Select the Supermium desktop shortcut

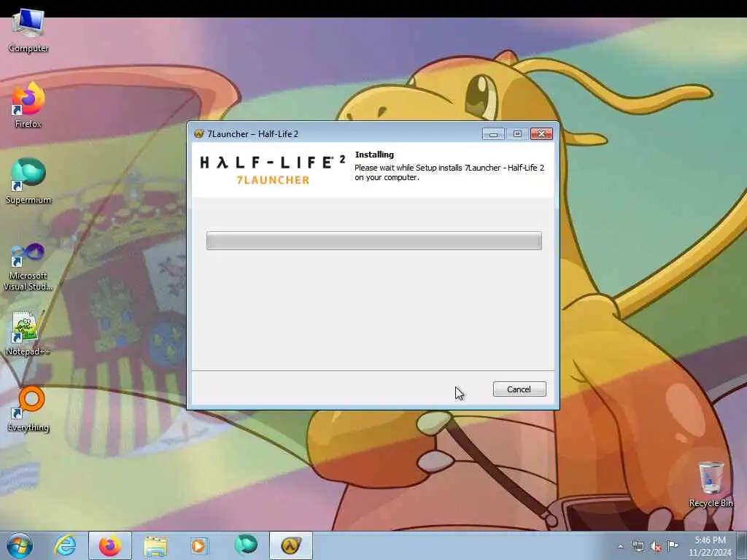28,182
